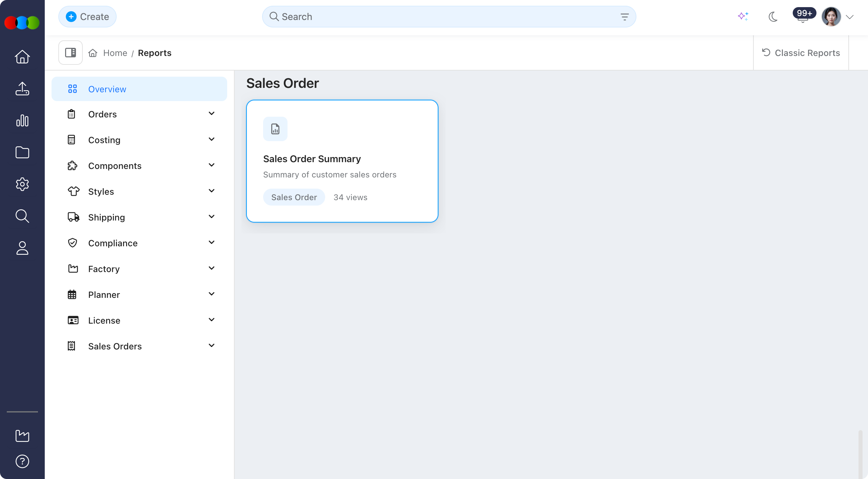868x479 pixels.
Task: Click the factory icon at rail bottom
Action: click(22, 436)
